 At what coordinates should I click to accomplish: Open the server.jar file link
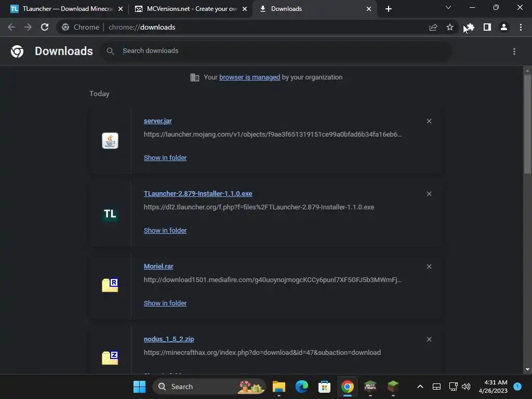click(x=158, y=121)
